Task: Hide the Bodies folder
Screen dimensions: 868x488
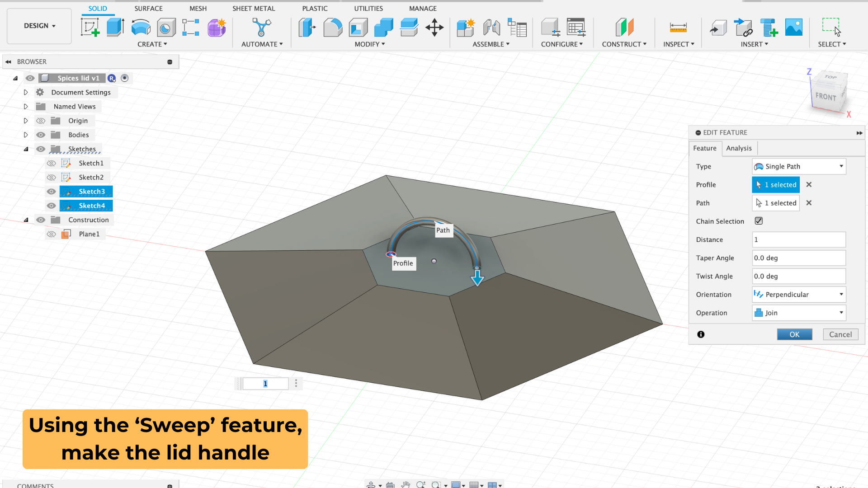Action: 41,135
